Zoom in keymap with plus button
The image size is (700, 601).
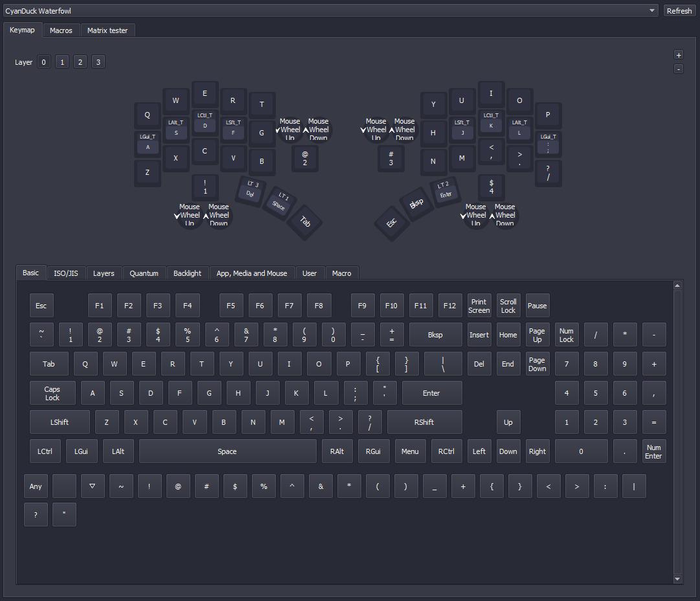pyautogui.click(x=678, y=55)
